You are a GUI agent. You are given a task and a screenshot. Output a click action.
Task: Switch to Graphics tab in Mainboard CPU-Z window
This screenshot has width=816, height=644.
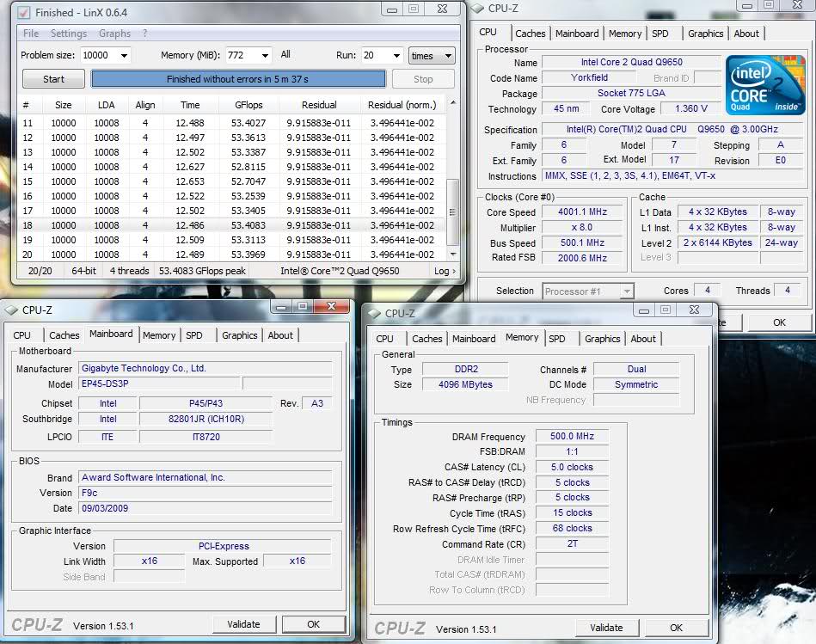tap(239, 335)
